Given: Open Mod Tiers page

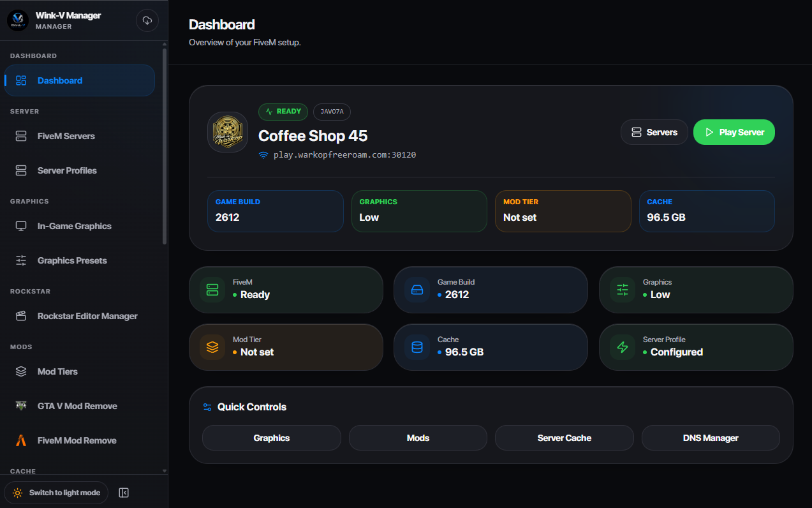Looking at the screenshot, I should [x=80, y=371].
